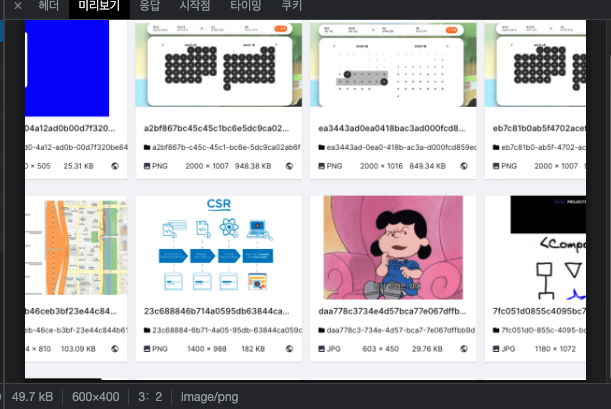
Task: Open the a2bf867b calendar screenshot thumbnail
Action: click(x=219, y=65)
